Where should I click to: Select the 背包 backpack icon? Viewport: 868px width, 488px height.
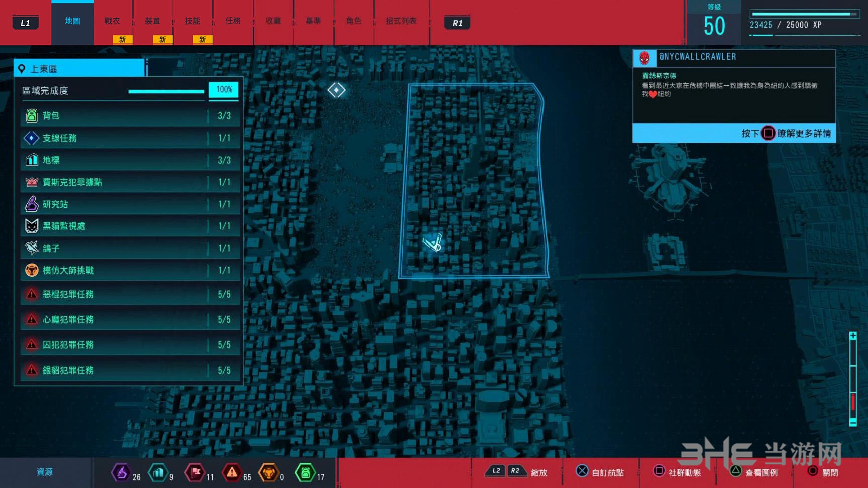[x=31, y=115]
